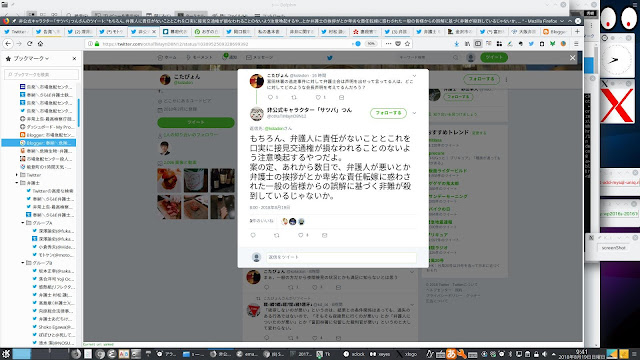Open the ブックマーク sidebar switcher dropdown

pos(31,59)
